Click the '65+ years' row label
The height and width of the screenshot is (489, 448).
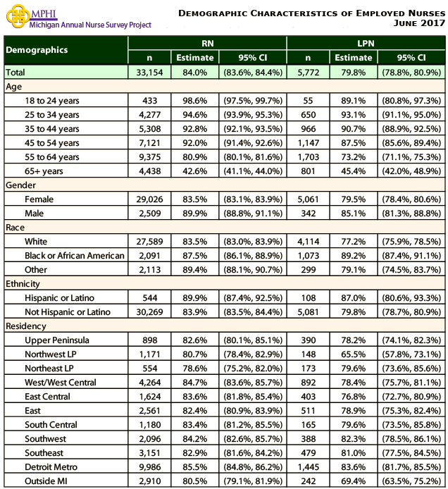[x=44, y=171]
